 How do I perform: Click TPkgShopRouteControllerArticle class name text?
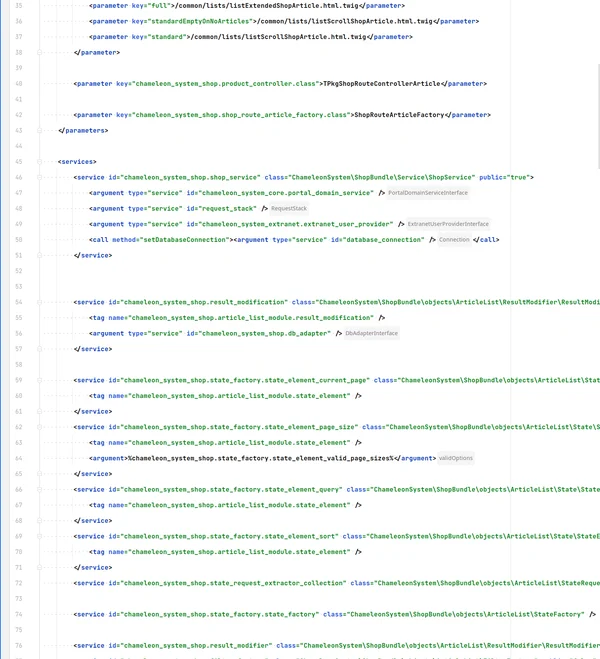point(382,84)
